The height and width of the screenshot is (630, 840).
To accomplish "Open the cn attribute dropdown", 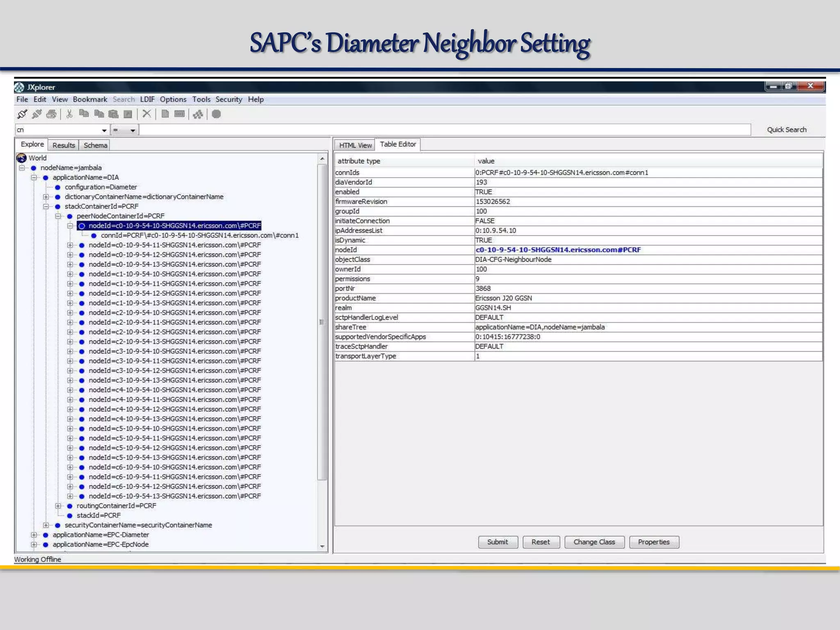I will pyautogui.click(x=104, y=130).
